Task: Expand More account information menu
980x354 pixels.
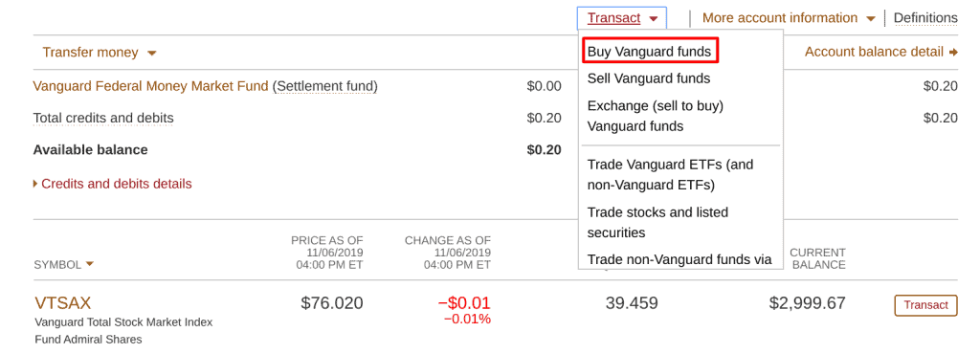Action: point(789,18)
